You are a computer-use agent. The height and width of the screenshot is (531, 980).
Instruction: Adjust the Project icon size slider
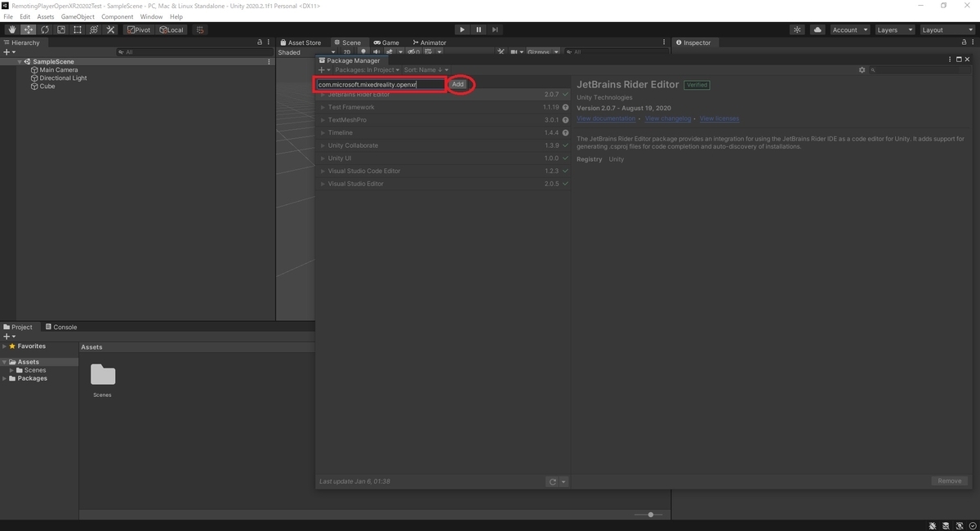(x=650, y=515)
